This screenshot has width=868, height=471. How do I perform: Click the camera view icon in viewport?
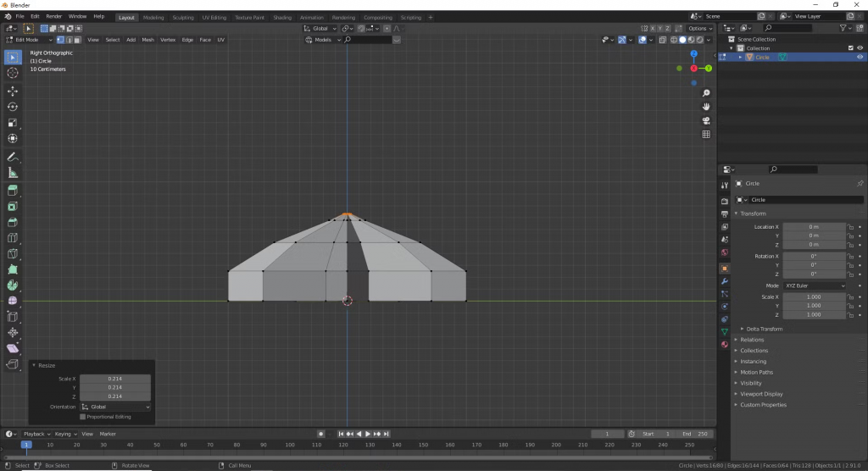[705, 120]
